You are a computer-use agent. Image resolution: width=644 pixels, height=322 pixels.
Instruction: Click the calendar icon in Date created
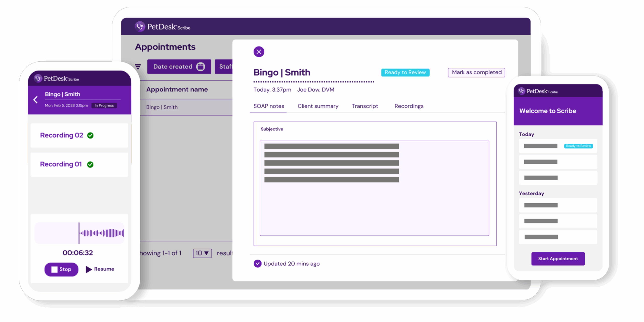(200, 67)
